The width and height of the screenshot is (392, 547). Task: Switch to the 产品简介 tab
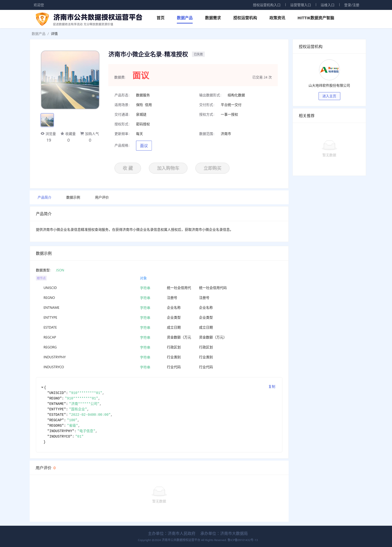click(x=45, y=197)
